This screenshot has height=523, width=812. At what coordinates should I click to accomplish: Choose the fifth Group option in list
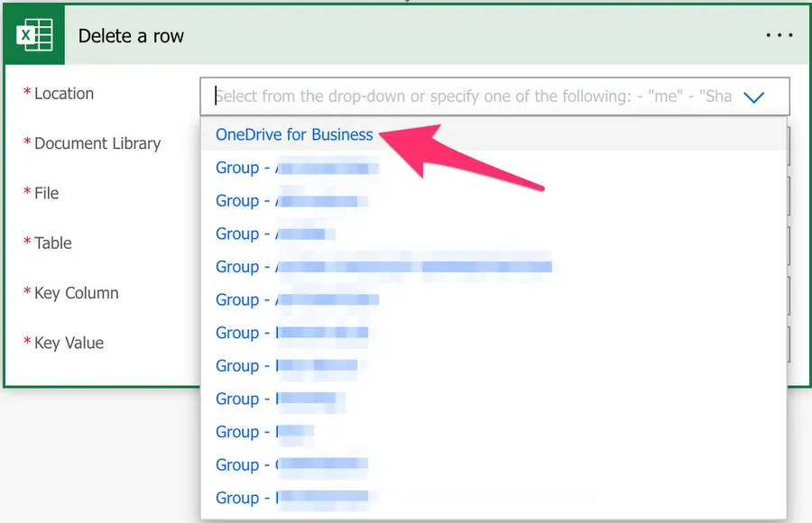297,299
